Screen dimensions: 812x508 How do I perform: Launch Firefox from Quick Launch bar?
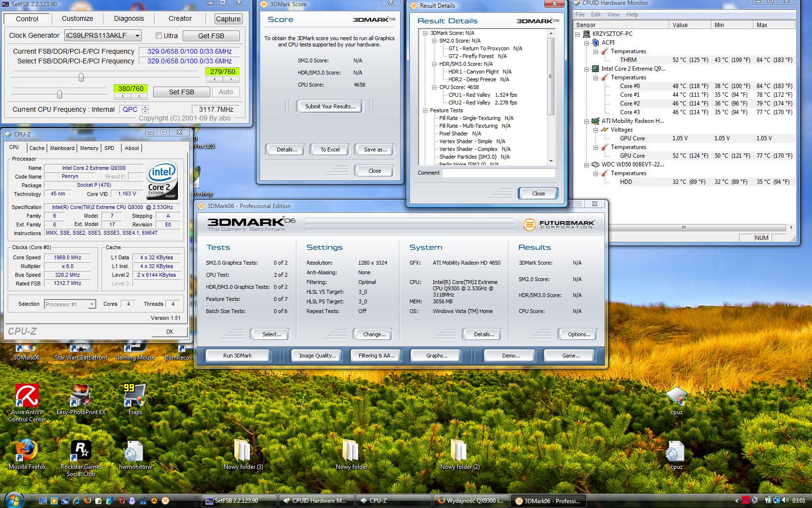tap(87, 501)
